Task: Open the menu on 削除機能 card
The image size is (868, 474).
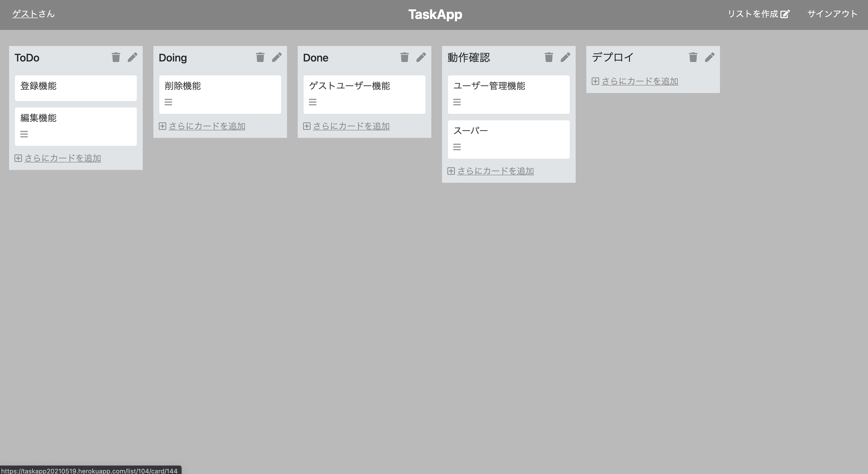Action: click(168, 102)
